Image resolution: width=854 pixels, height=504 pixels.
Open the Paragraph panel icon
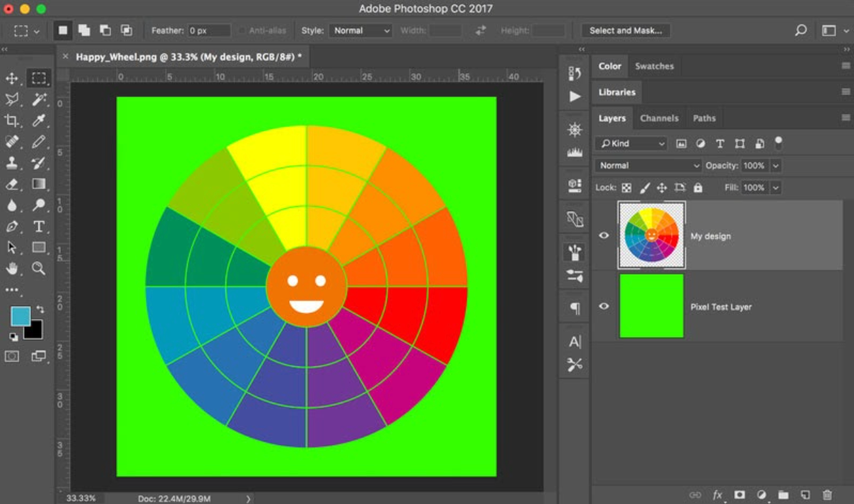click(x=575, y=308)
